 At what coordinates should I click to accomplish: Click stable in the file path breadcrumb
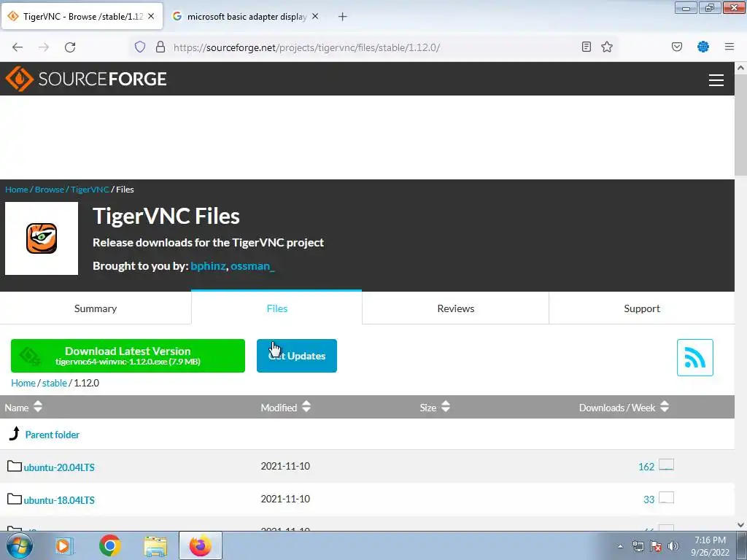55,383
